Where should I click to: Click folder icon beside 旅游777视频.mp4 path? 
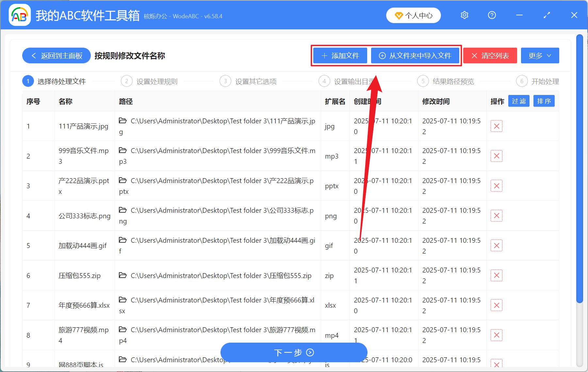122,330
